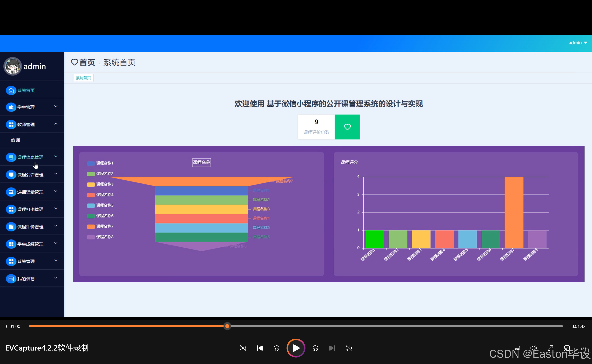Expand 课程评价管理 using its chevron

tap(56, 226)
